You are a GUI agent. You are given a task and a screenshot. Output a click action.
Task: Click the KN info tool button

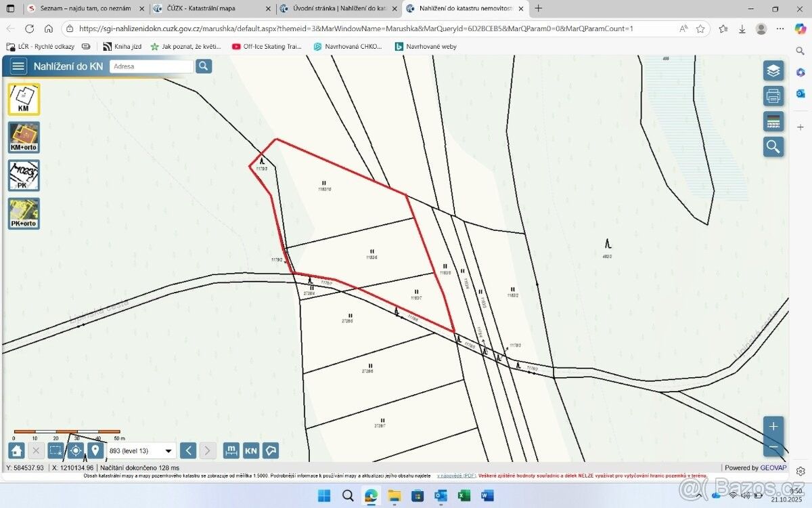point(251,450)
